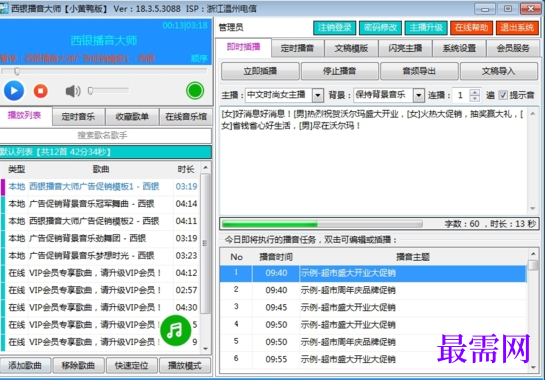Click the 注销登录 button

(334, 28)
